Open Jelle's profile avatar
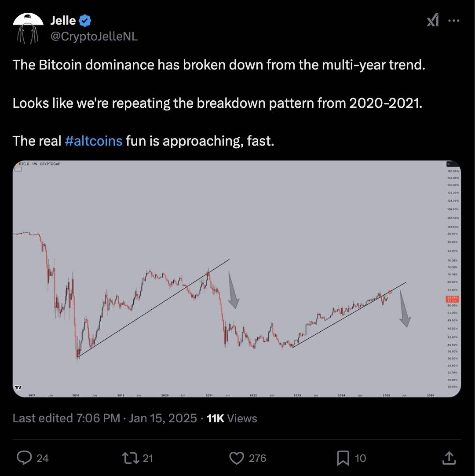475x476 pixels. (29, 28)
